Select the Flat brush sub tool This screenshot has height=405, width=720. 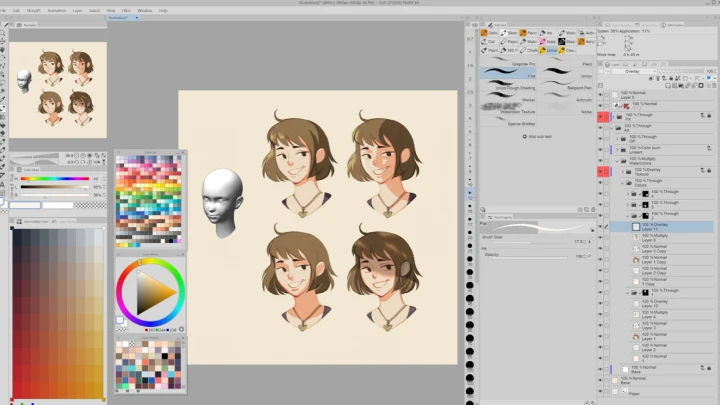point(508,73)
